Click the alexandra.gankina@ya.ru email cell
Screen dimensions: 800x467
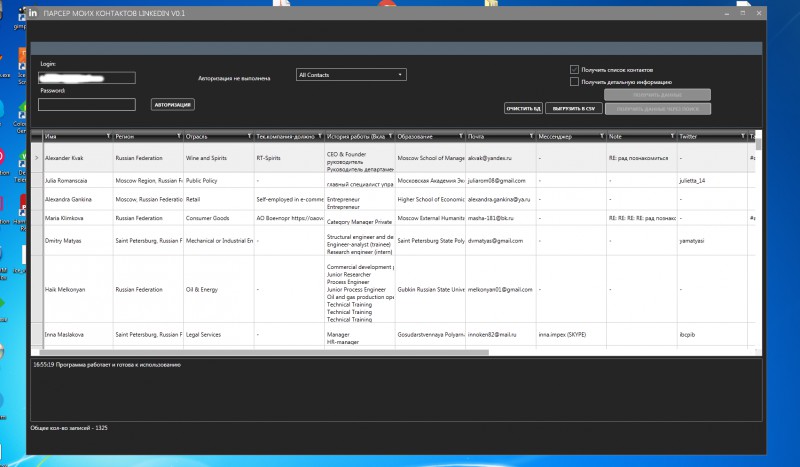[x=501, y=199]
